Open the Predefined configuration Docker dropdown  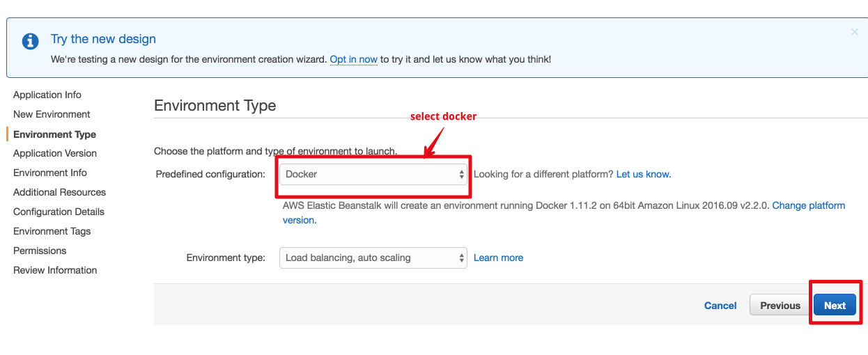click(x=373, y=174)
